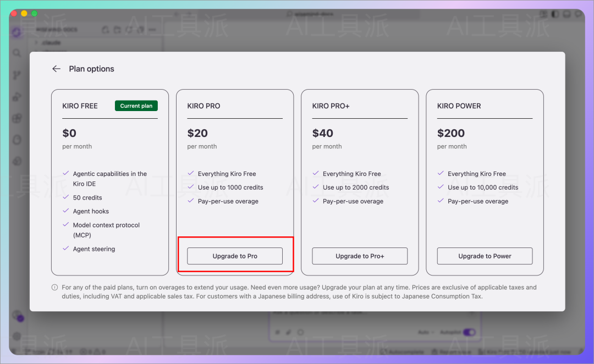This screenshot has height=364, width=594.
Task: Click the 'Model context protocol (MCP)' feature
Action: 106,230
